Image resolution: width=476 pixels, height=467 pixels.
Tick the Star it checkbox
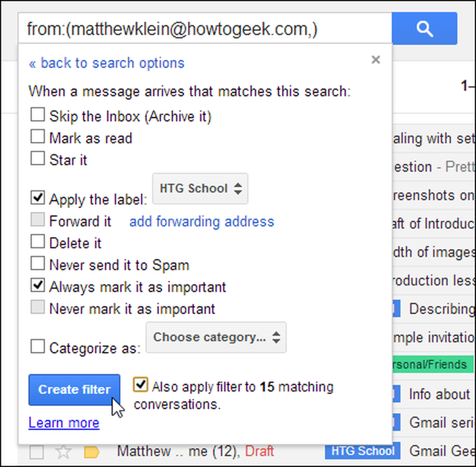(x=38, y=159)
